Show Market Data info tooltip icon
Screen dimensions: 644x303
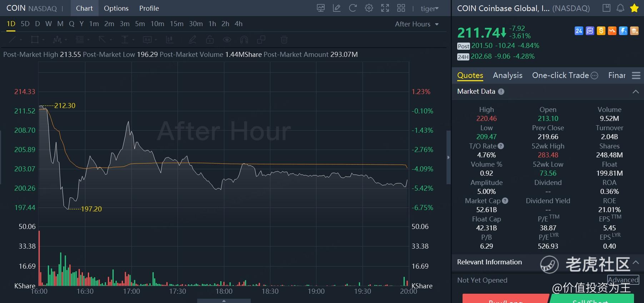pos(501,92)
